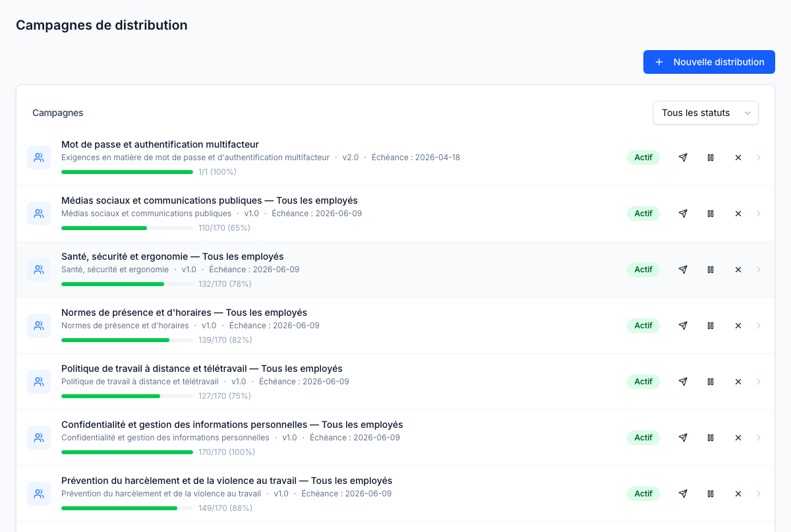
Task: Click the 1/1 (100%) progress bar
Action: [x=127, y=172]
